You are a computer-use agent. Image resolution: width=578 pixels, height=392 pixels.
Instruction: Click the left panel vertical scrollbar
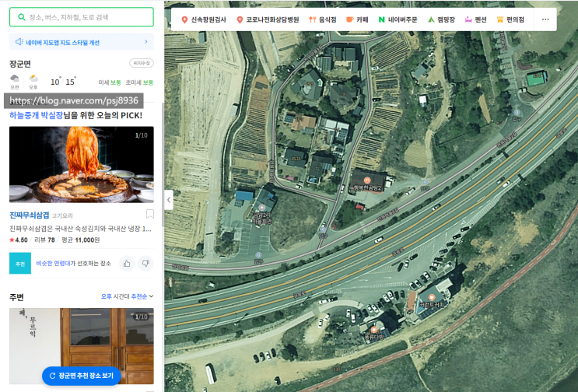pos(163,165)
